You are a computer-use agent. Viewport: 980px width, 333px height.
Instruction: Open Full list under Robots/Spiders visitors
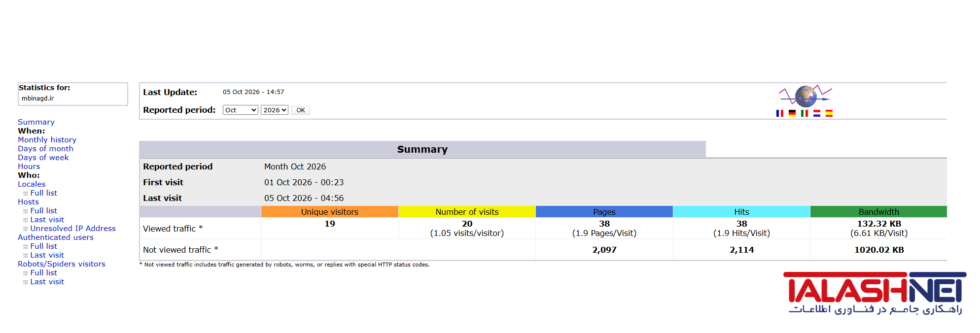click(43, 273)
